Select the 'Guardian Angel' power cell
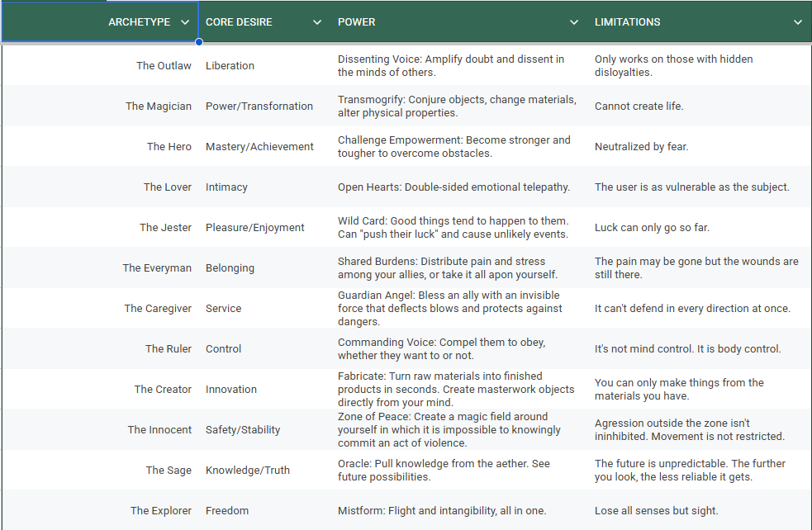 (458, 308)
